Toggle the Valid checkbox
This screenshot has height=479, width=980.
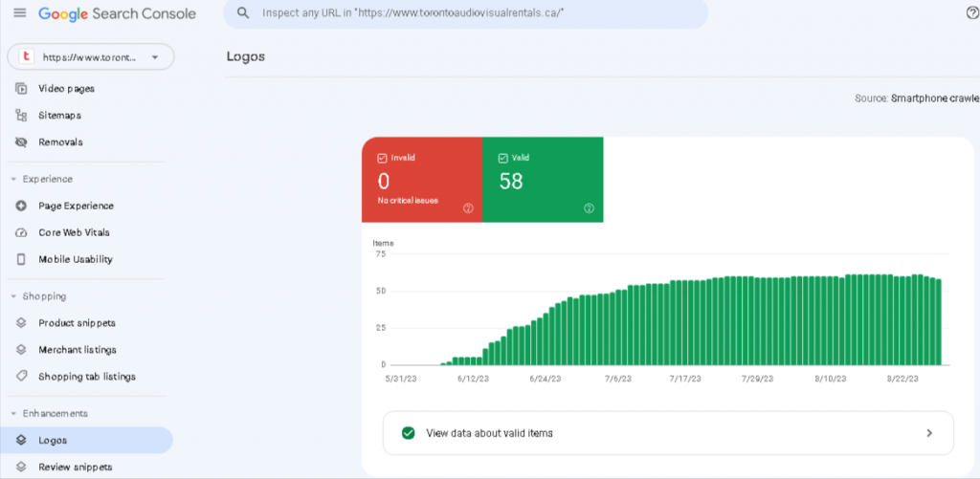(x=502, y=158)
